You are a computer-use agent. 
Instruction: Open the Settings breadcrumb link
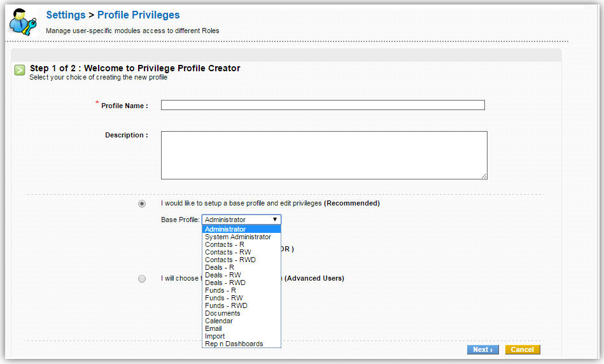point(66,15)
